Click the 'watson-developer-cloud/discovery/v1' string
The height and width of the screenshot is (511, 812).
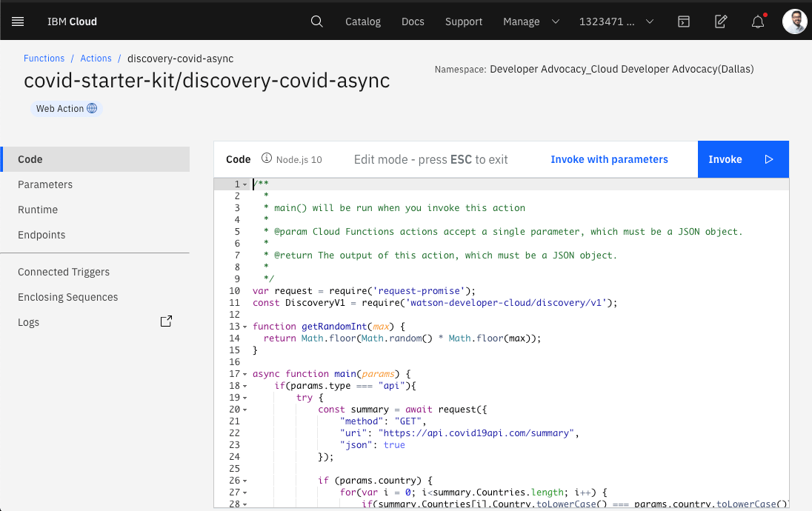tap(506, 303)
